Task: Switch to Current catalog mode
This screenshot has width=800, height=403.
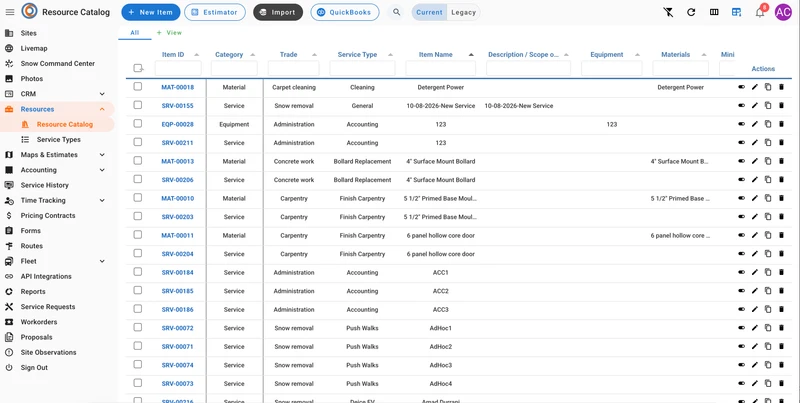Action: 429,12
